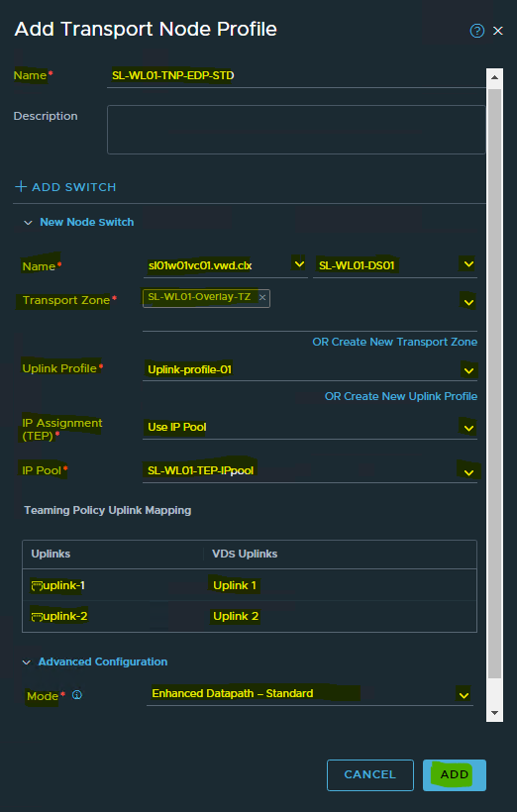Click the uplink-1 network adapter icon
The image size is (517, 812).
click(37, 586)
